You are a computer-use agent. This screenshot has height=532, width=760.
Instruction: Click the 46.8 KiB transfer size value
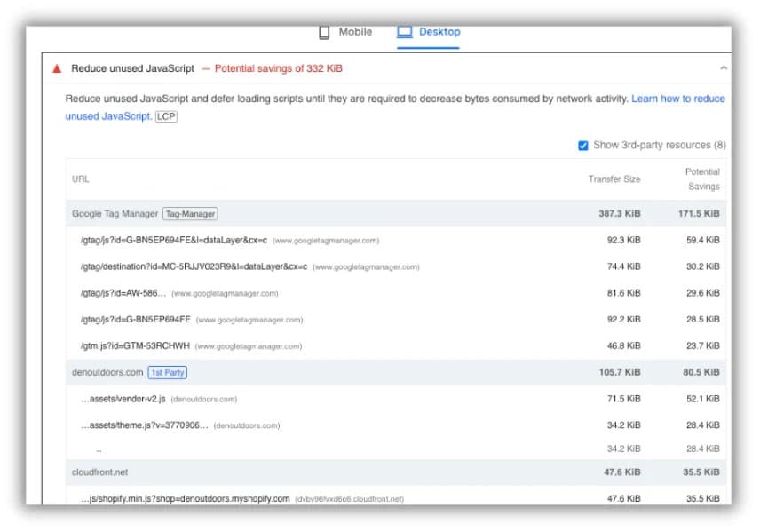pos(624,345)
